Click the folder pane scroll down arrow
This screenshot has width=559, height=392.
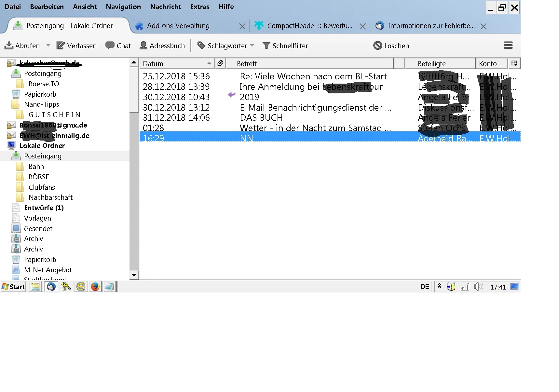point(134,275)
